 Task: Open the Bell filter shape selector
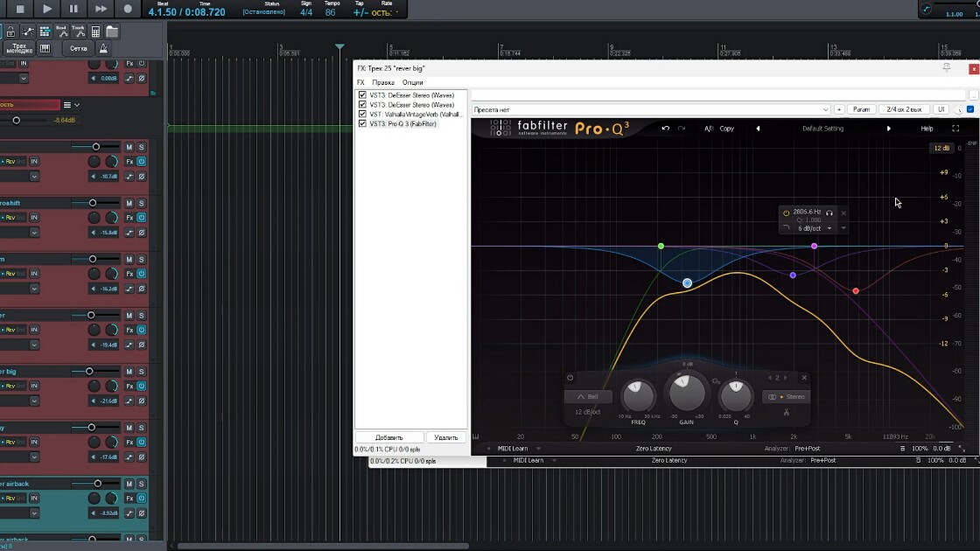pyautogui.click(x=588, y=397)
